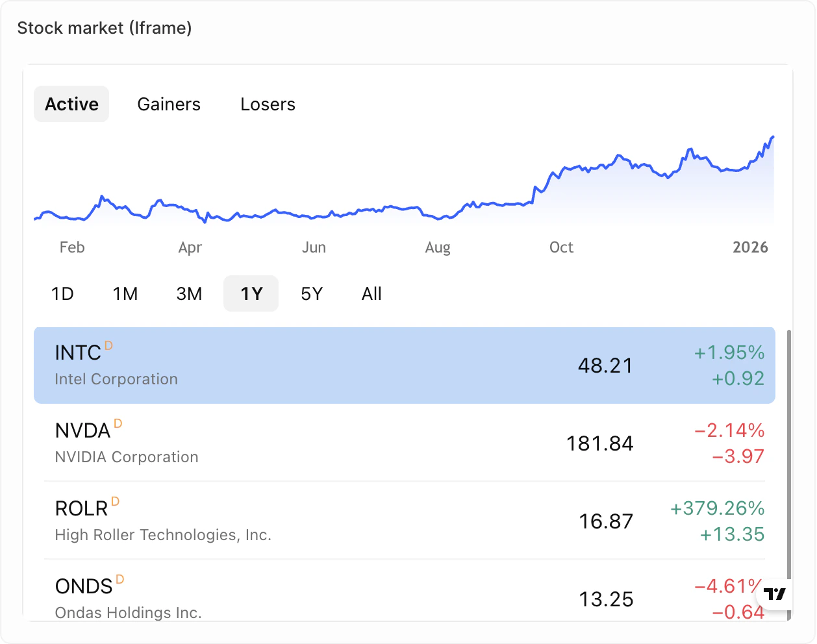The image size is (817, 644).
Task: Click the delayed-data D badge beside ROLR
Action: [115, 502]
